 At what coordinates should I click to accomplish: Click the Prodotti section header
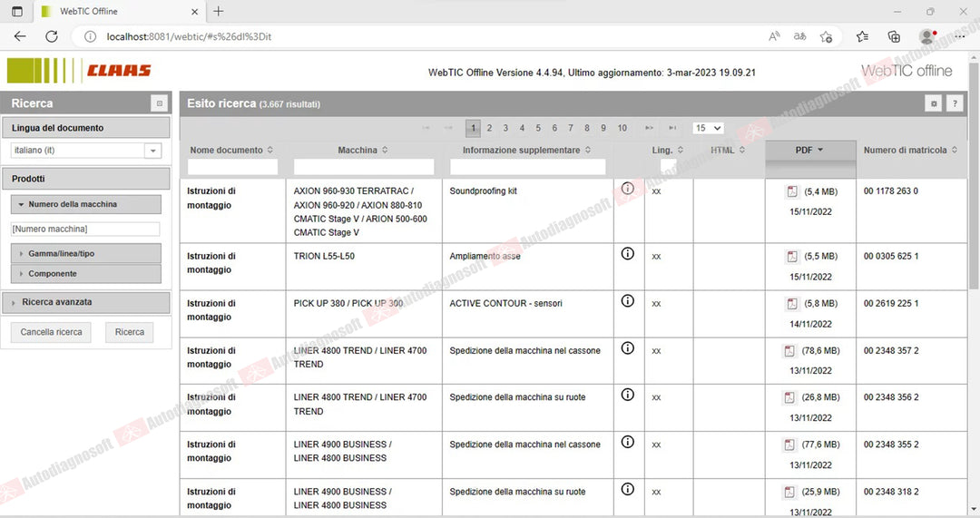[x=85, y=179]
